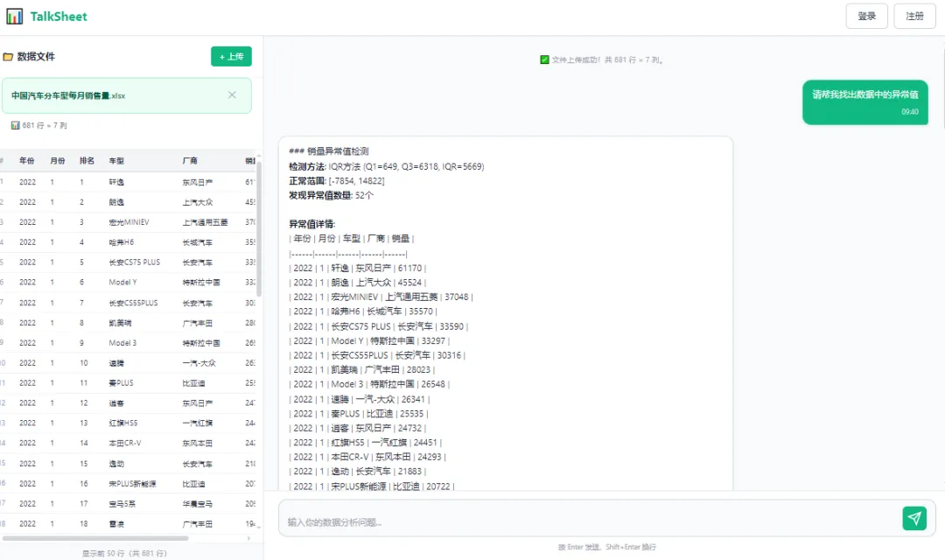945x560 pixels.
Task: Click the reply row with 销量 61170
Action: pyautogui.click(x=357, y=269)
